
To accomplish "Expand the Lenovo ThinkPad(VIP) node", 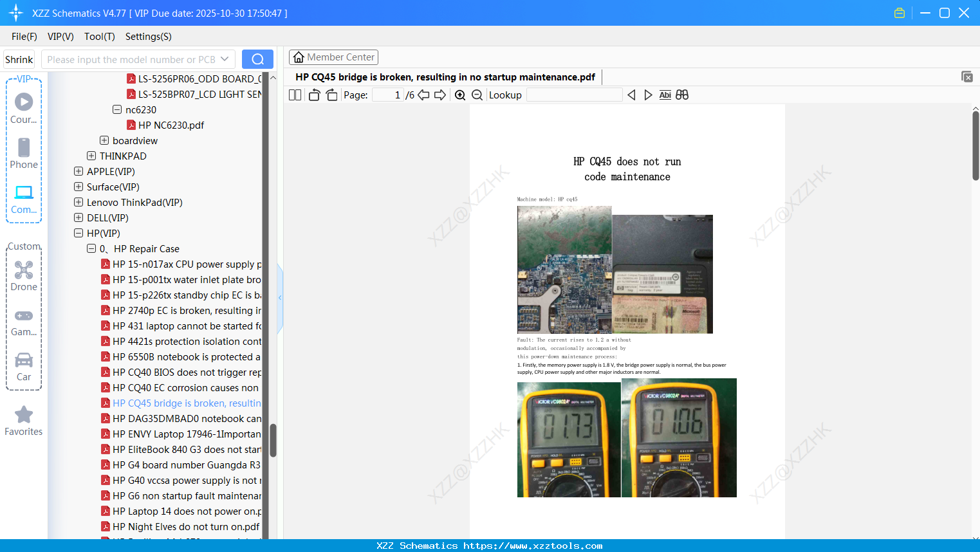I will point(79,202).
